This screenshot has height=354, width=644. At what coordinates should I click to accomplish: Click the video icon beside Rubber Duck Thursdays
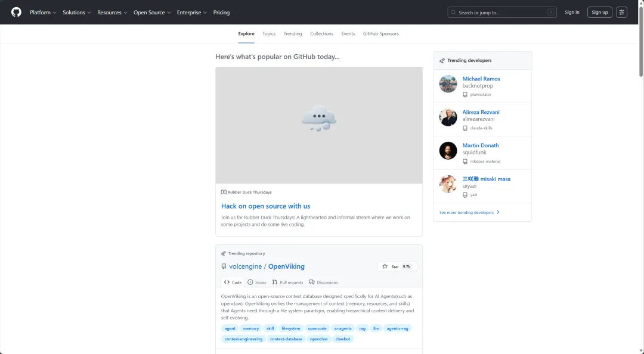coord(224,192)
